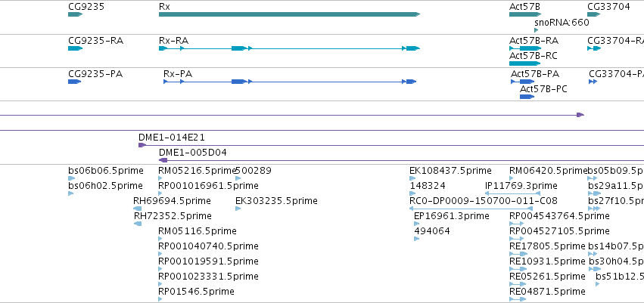The height and width of the screenshot is (303, 644).
Task: Select the Rx gene bar
Action: pos(289,14)
